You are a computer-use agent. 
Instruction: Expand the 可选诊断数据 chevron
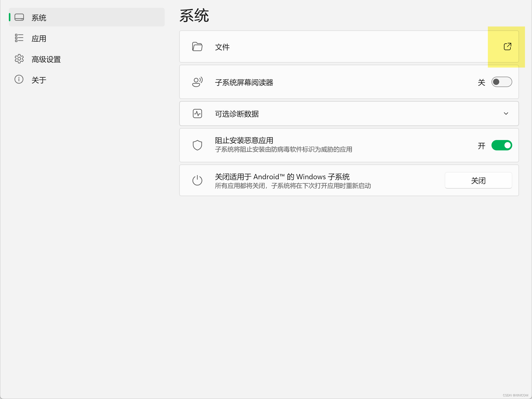(x=506, y=114)
